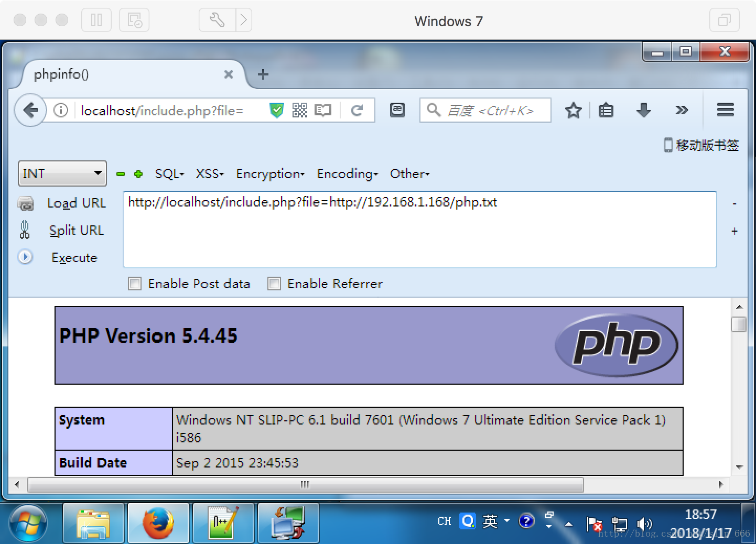Open the XSS menu
The image size is (756, 544).
pos(210,174)
